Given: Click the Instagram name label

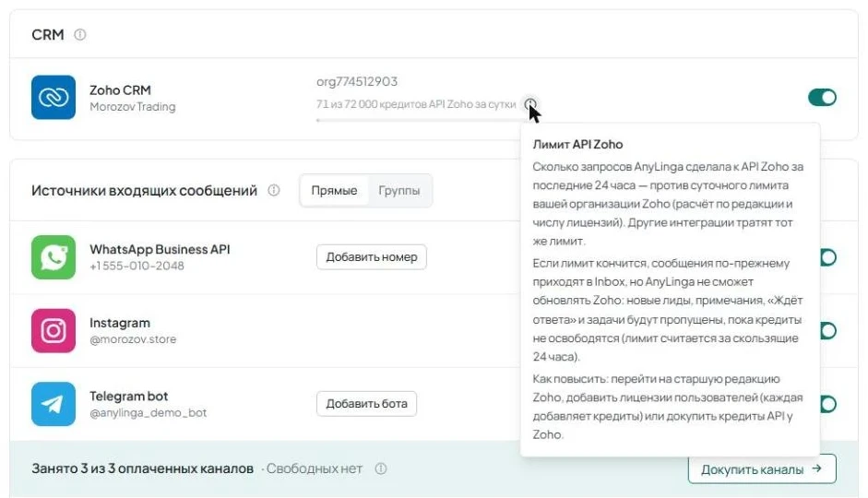Looking at the screenshot, I should [120, 323].
